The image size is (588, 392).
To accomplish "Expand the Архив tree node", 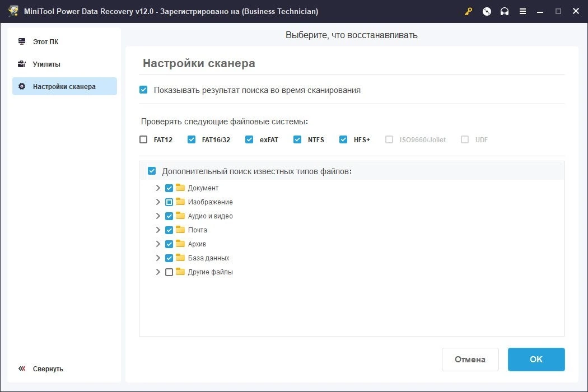I will click(158, 244).
